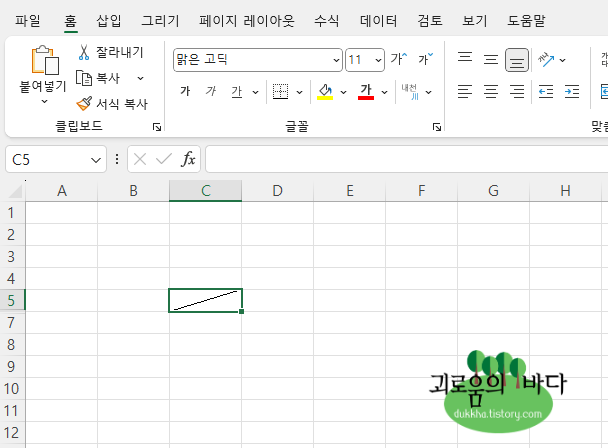The height and width of the screenshot is (448, 608).
Task: Toggle bold formatting (가)
Action: point(185,92)
